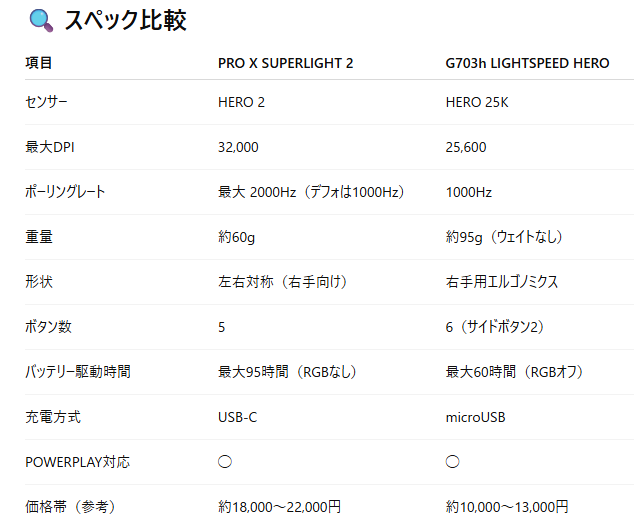
Task: Click the 約10,000～13,000円 price cell
Action: pyautogui.click(x=507, y=507)
